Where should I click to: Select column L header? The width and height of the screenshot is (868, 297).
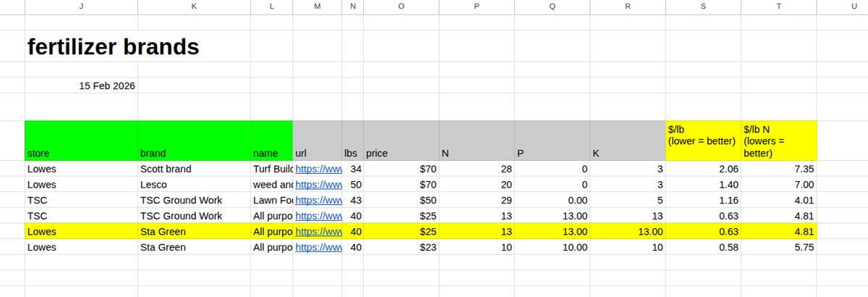click(x=271, y=6)
